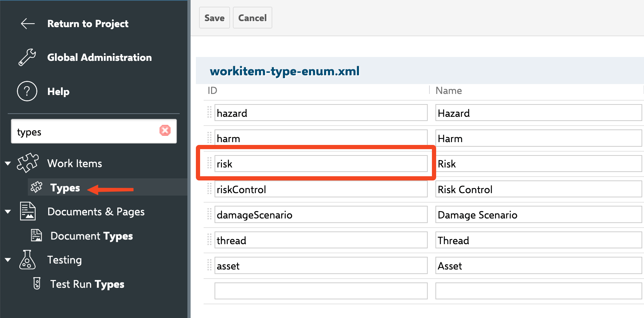Screen dimensions: 644x318
Task: Grab the drag handle of the thread row
Action: pos(209,240)
